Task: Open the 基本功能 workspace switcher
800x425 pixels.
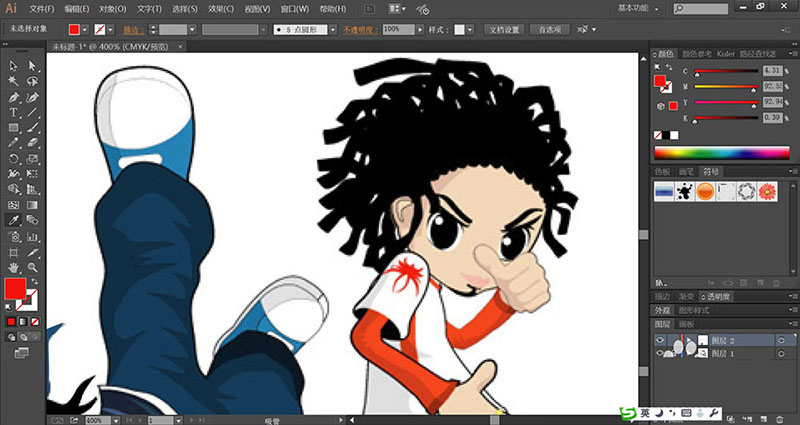Action: coord(638,8)
